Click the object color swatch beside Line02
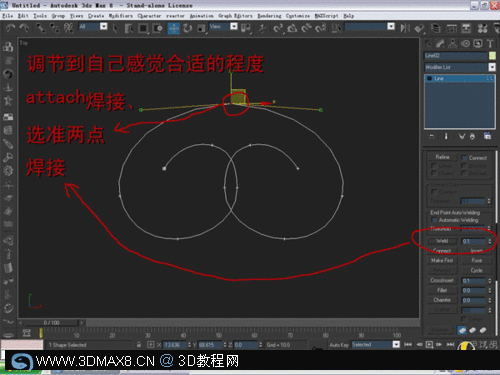Viewport: 500px width, 375px height. click(492, 56)
